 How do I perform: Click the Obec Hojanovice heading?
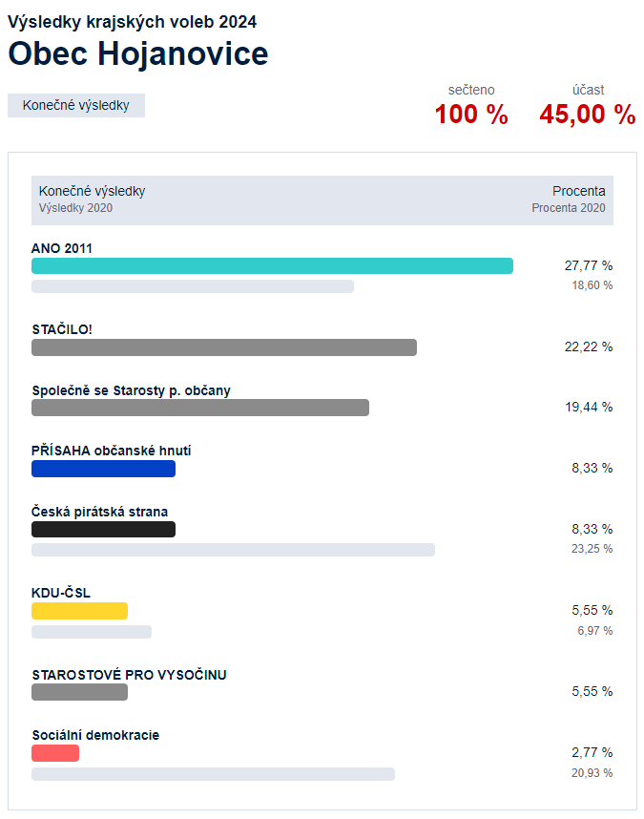pos(138,53)
